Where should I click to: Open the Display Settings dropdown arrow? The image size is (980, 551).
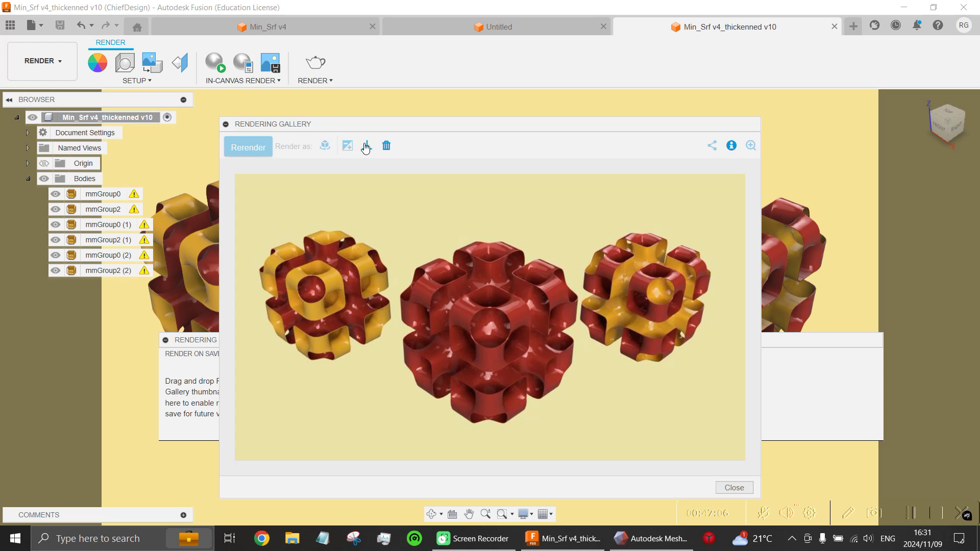tap(531, 514)
